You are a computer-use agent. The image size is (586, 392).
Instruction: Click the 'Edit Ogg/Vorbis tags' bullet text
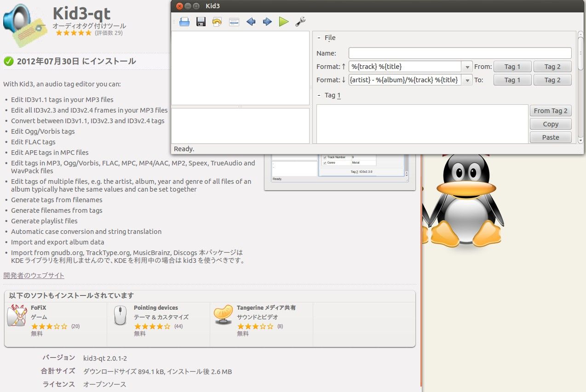(43, 131)
